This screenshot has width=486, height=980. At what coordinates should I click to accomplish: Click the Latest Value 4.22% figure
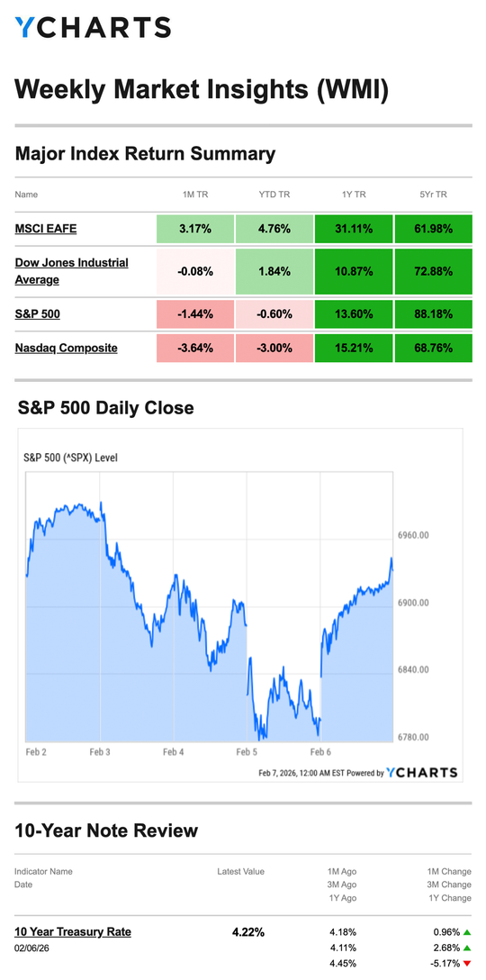click(248, 932)
